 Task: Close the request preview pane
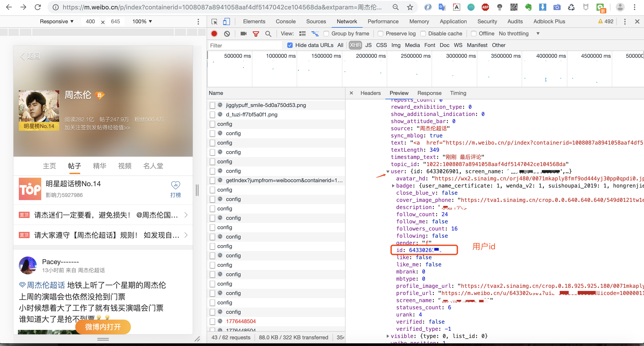pos(351,93)
